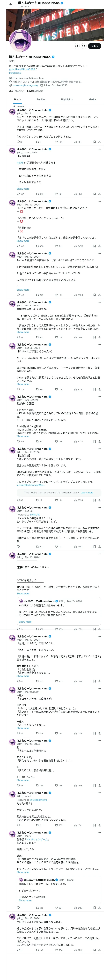
Task: Switch to the Replies tab
Action: (41, 99)
